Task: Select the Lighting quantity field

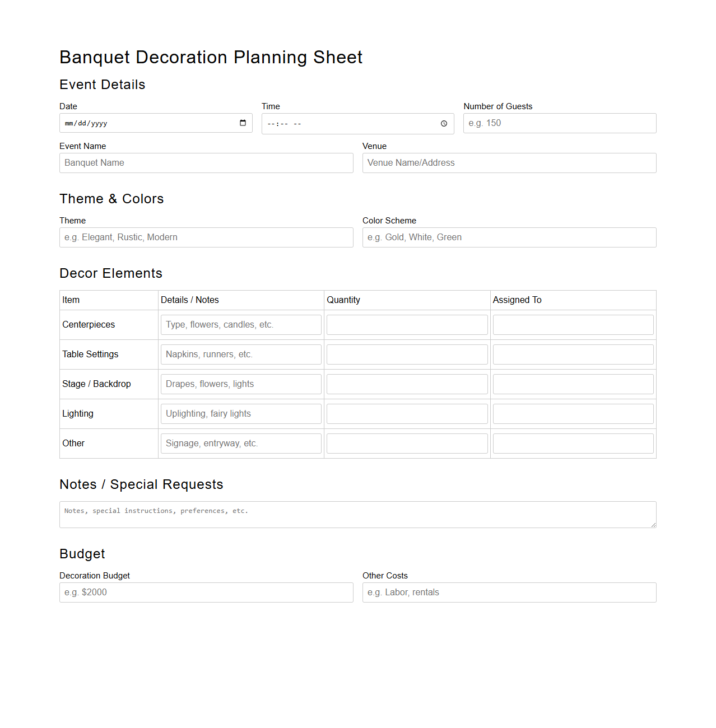Action: [x=407, y=413]
